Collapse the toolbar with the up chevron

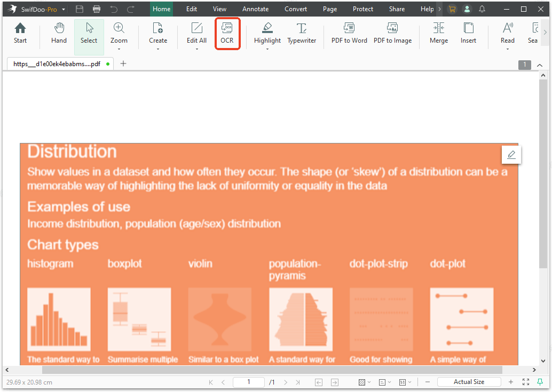[x=540, y=64]
